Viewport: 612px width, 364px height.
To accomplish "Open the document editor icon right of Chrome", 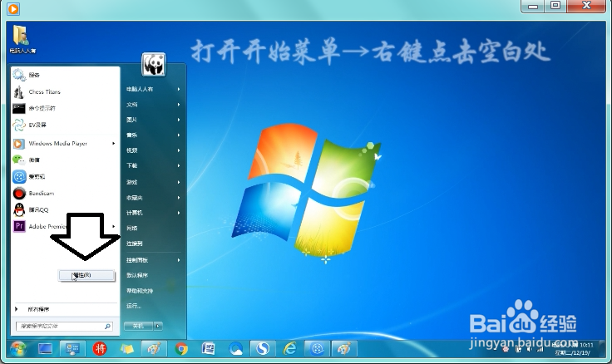I will point(209,348).
